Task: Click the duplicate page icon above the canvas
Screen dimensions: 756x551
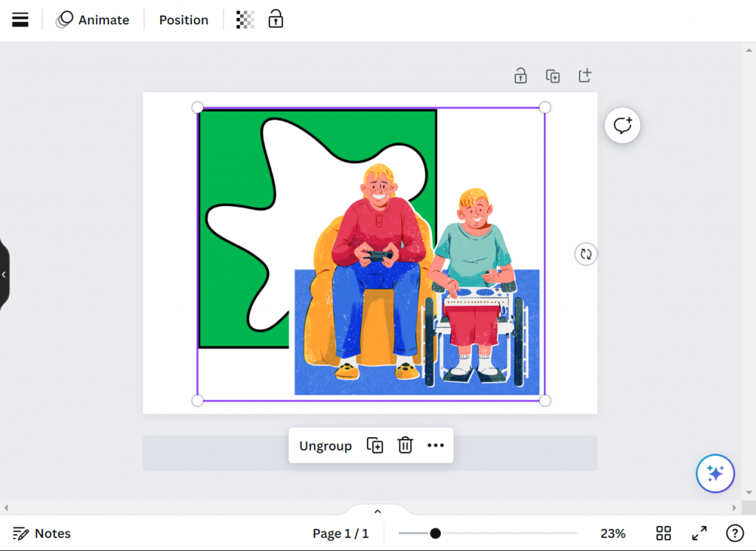Action: [x=553, y=75]
